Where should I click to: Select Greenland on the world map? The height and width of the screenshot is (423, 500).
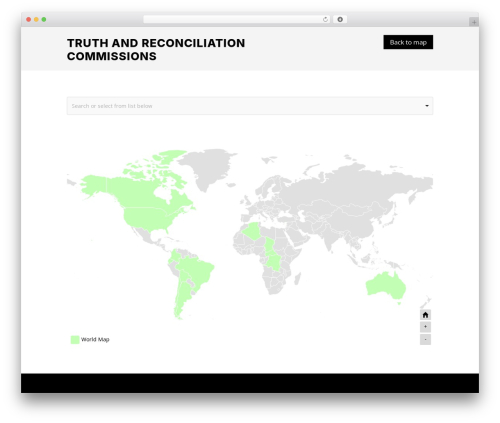click(208, 167)
